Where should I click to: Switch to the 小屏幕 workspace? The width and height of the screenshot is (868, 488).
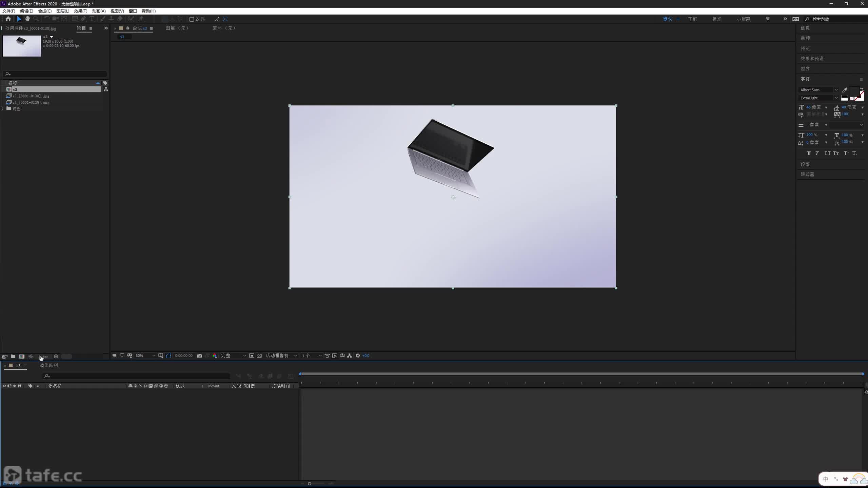(743, 19)
